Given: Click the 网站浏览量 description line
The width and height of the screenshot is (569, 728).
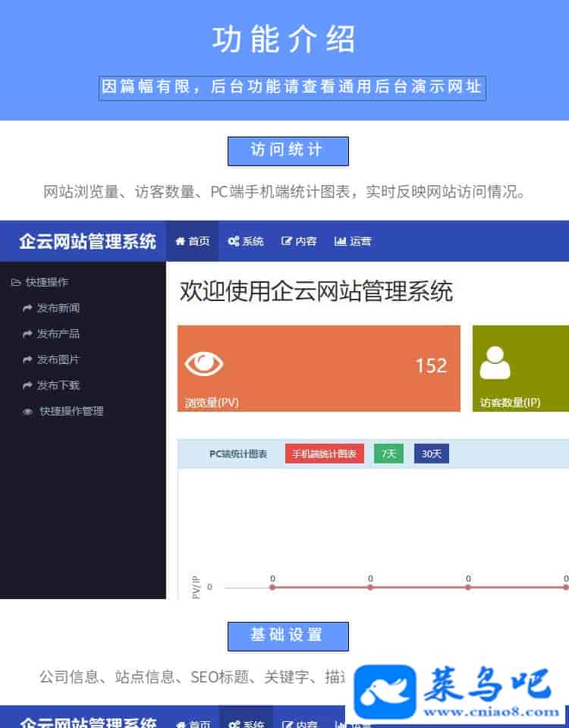Looking at the screenshot, I should pyautogui.click(x=284, y=192).
